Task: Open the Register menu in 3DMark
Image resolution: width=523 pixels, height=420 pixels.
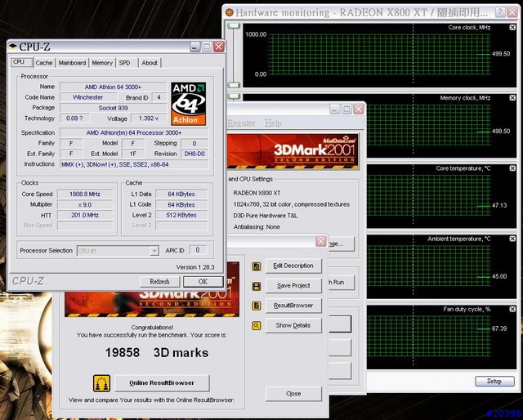Action: point(241,123)
